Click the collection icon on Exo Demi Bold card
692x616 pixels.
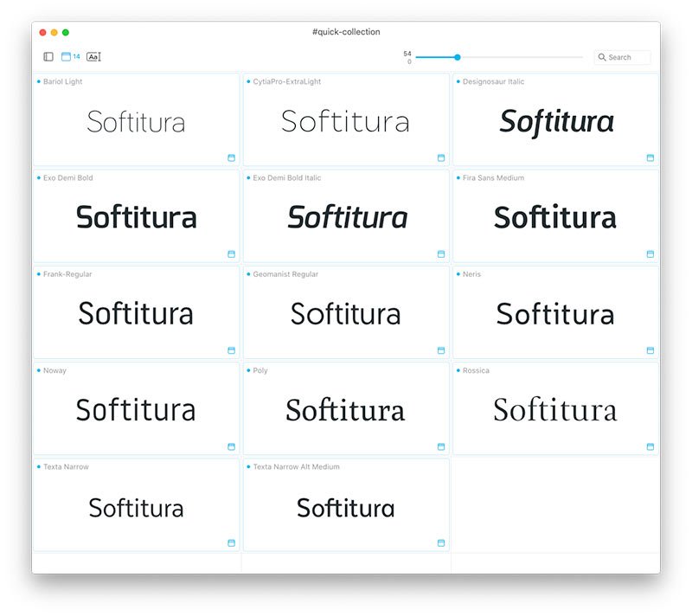231,253
